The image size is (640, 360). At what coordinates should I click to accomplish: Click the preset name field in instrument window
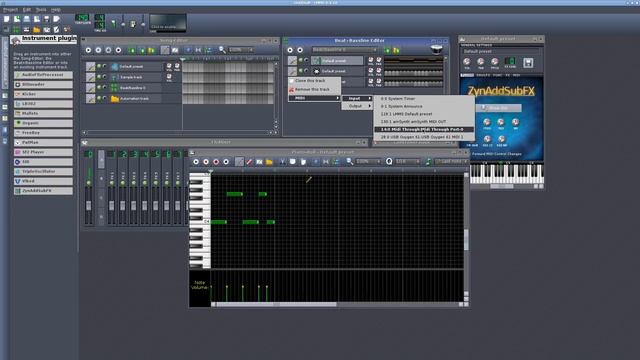502,51
